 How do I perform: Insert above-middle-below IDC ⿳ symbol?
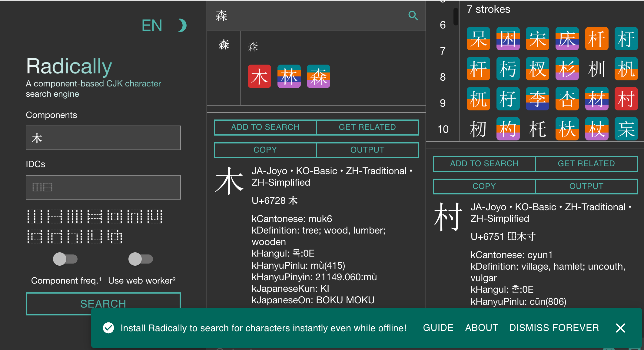point(95,217)
